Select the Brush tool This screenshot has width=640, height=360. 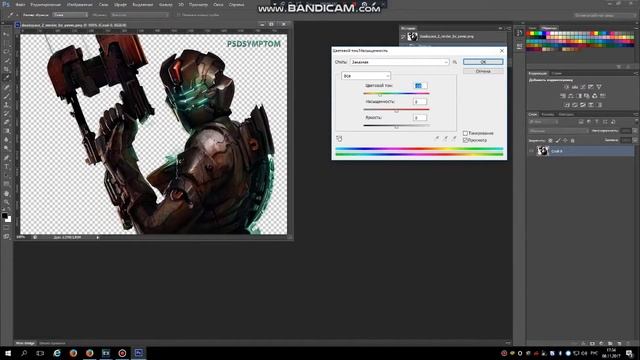tap(6, 96)
